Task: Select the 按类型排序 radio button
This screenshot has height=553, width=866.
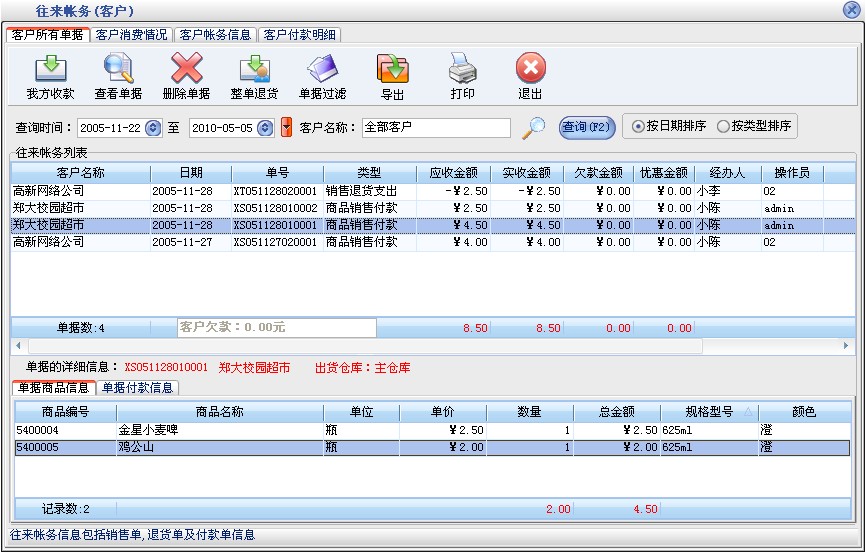Action: click(723, 127)
